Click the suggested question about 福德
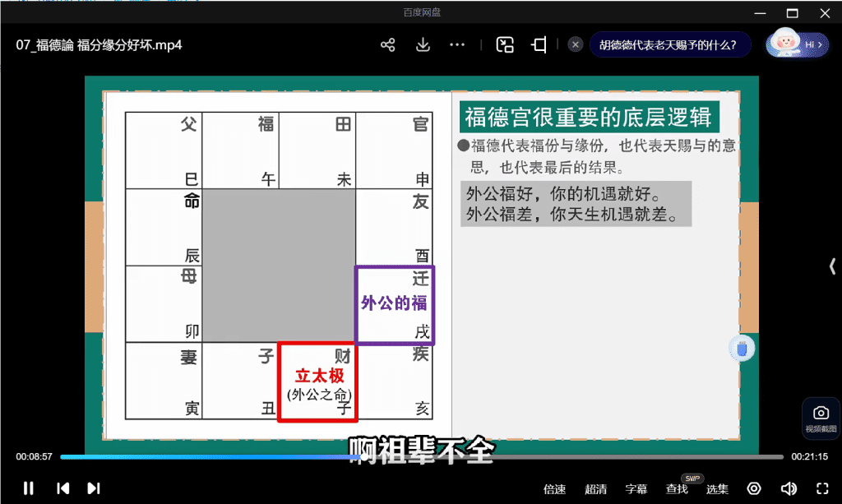Image resolution: width=842 pixels, height=504 pixels. 668,45
